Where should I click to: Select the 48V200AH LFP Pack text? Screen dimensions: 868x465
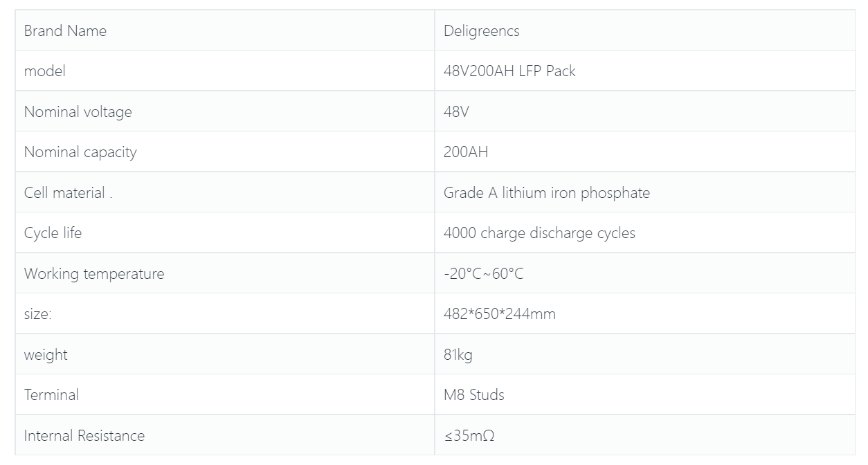click(x=509, y=71)
